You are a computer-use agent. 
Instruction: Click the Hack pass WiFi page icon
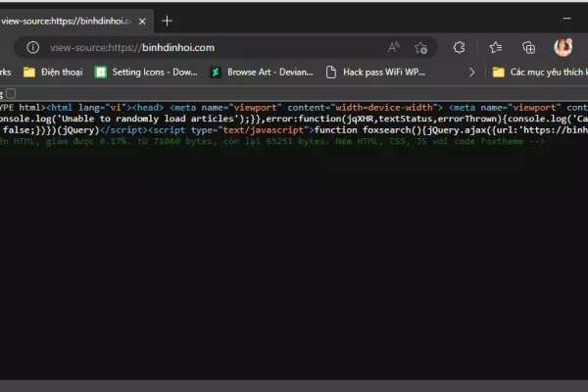[x=331, y=72]
